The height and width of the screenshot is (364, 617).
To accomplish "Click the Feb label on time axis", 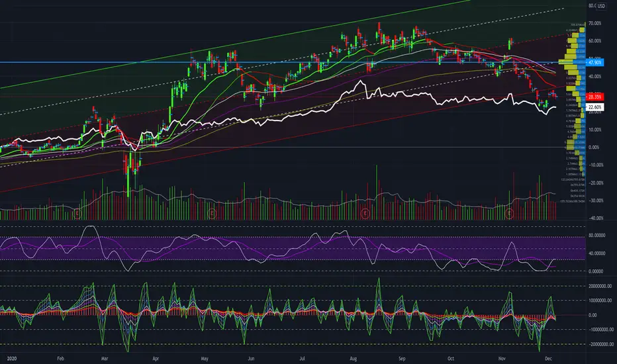I will pos(60,359).
